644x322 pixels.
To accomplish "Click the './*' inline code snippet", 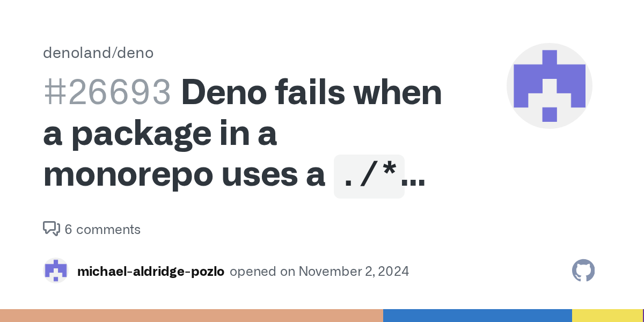I will pyautogui.click(x=369, y=176).
